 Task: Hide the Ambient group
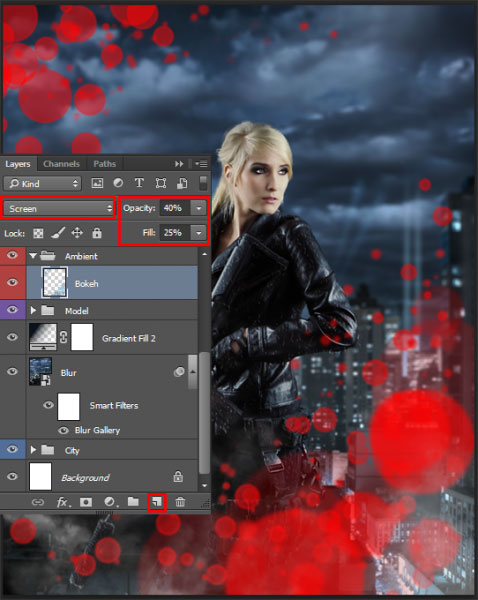(x=12, y=255)
